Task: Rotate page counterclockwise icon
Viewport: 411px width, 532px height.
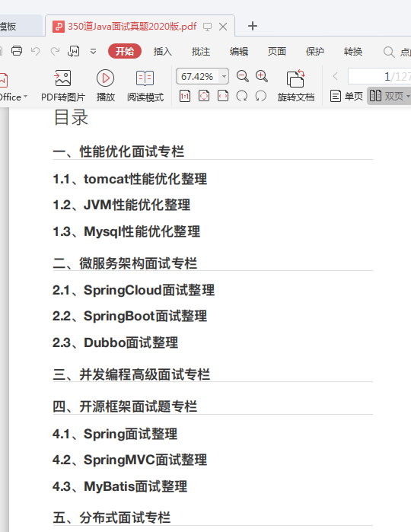Action: point(260,96)
